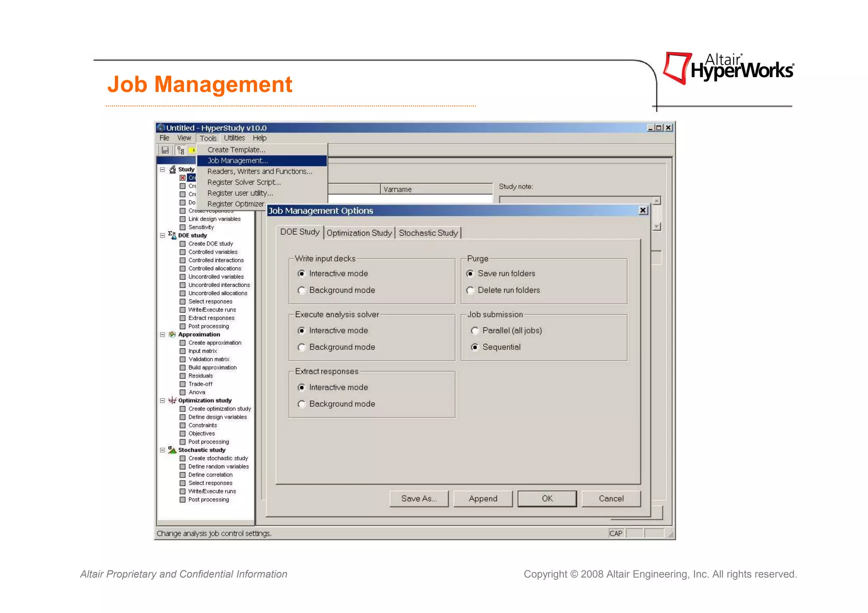Switch to the Stochastic Study tab
Viewport: 868px width, 613px height.
(428, 233)
